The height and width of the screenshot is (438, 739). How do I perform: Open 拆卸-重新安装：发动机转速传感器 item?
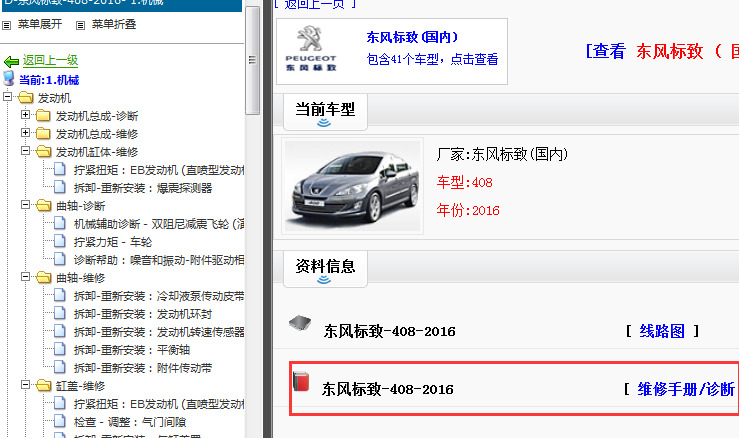click(159, 332)
